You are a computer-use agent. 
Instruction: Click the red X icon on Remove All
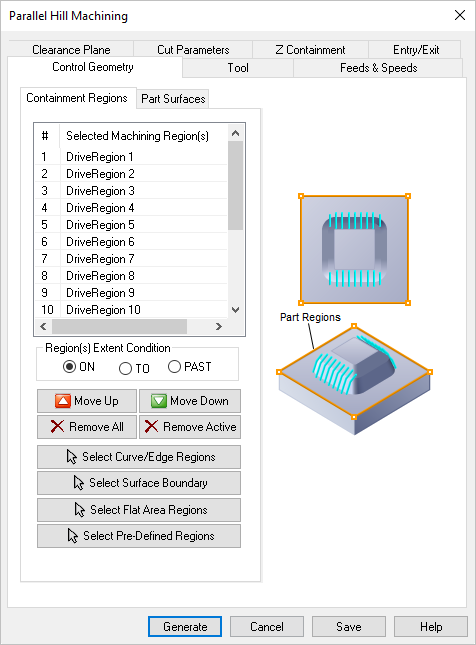(57, 427)
